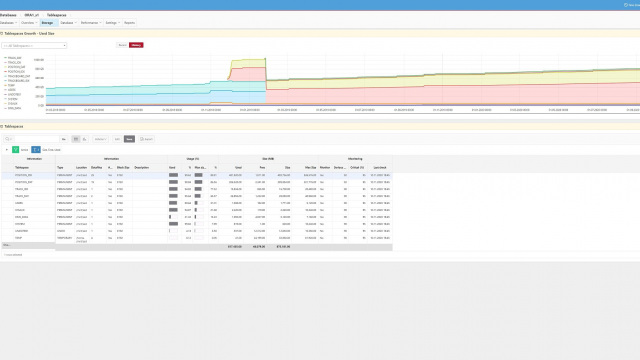Collapse the Tablespace Growth region icon
Image resolution: width=640 pixels, height=360 pixels.
click(2, 33)
